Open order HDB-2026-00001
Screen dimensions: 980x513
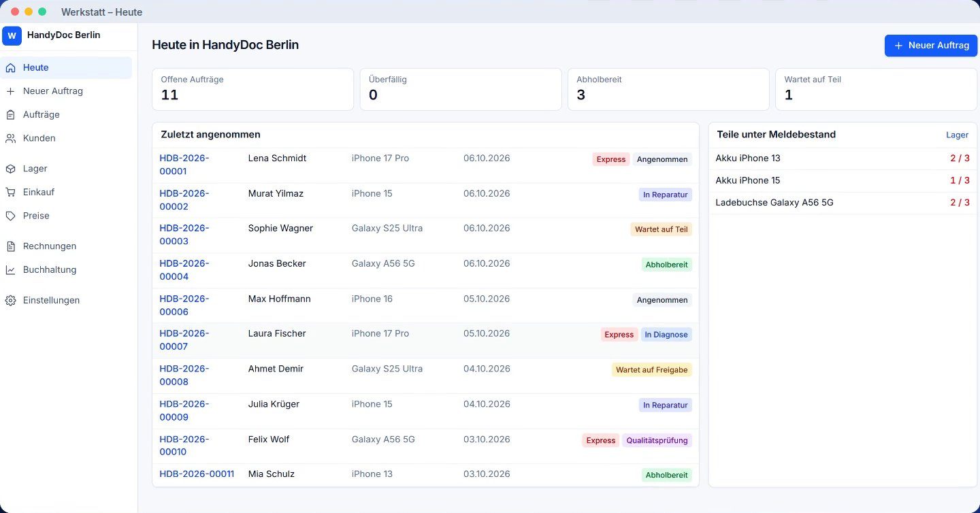coord(184,165)
